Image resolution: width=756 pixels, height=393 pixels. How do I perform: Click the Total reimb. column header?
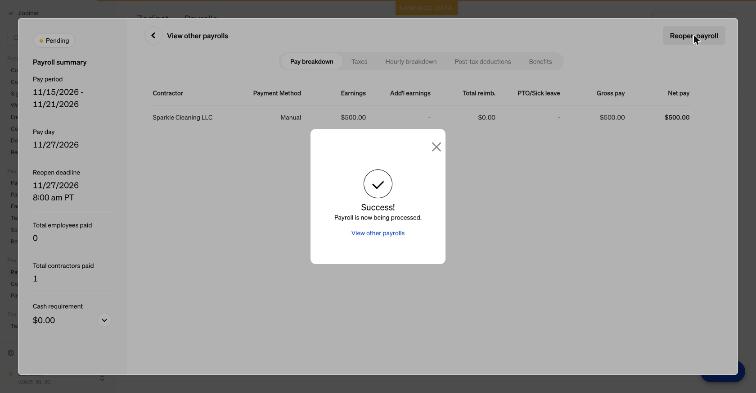(x=479, y=93)
